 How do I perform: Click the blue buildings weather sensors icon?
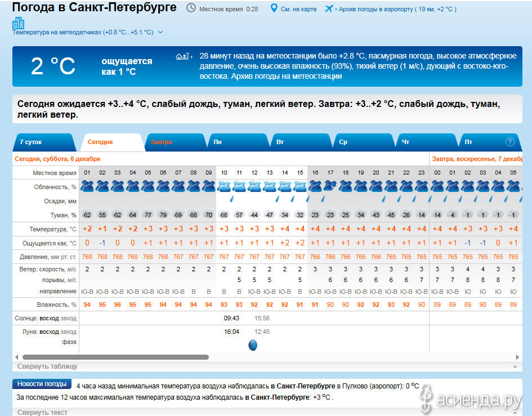coord(18,23)
